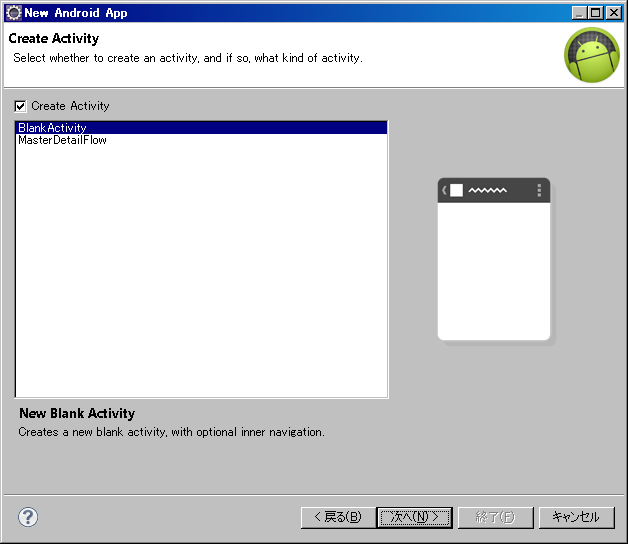Click the blank activity preview thumbnail
Screen dimensions: 628x544
click(494, 260)
